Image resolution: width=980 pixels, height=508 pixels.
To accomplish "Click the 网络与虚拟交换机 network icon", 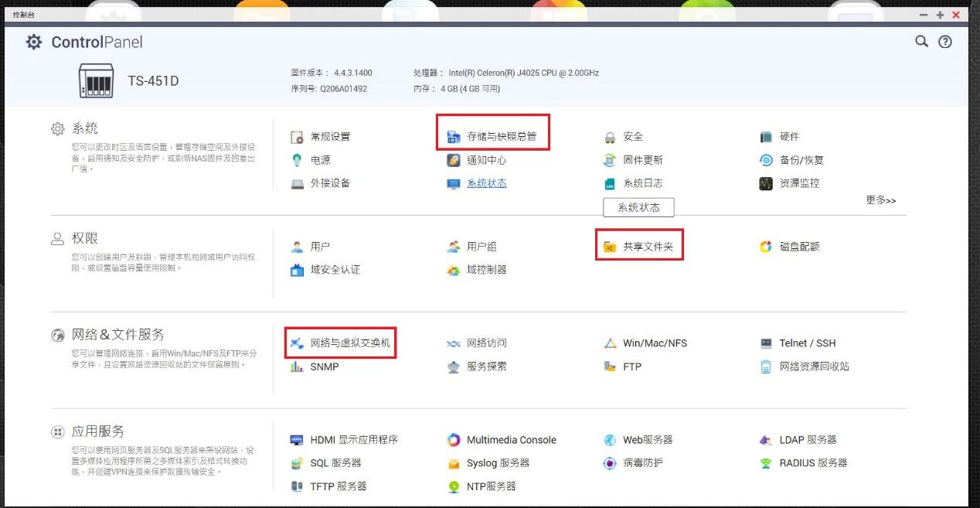I will click(x=297, y=343).
